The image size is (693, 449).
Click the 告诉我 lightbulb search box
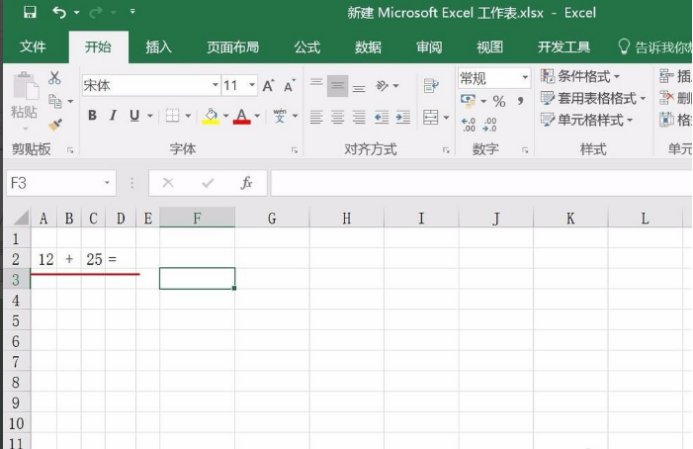(x=655, y=47)
